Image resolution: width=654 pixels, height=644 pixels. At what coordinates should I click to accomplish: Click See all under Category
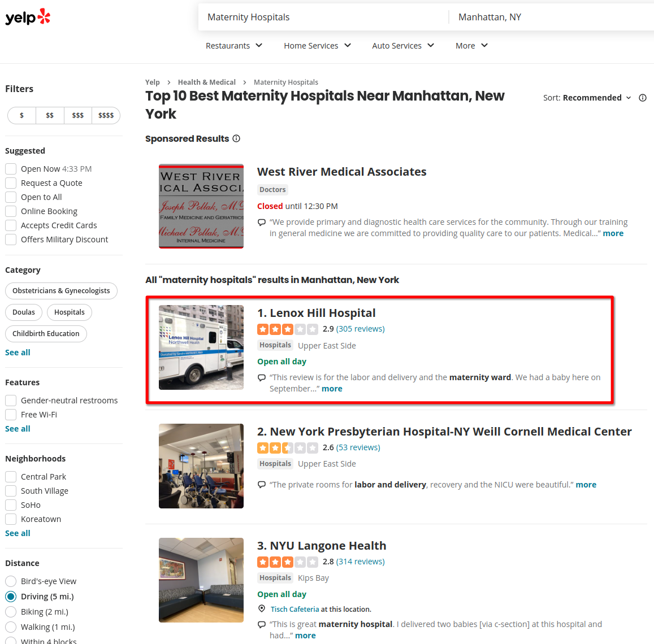(x=18, y=353)
